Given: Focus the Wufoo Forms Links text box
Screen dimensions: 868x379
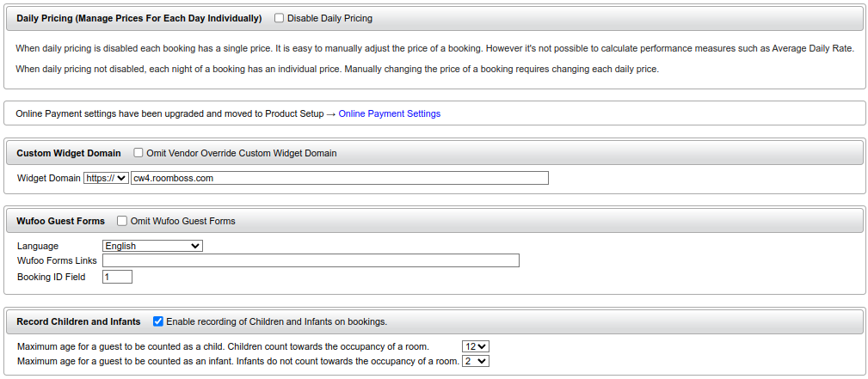Looking at the screenshot, I should tap(311, 260).
